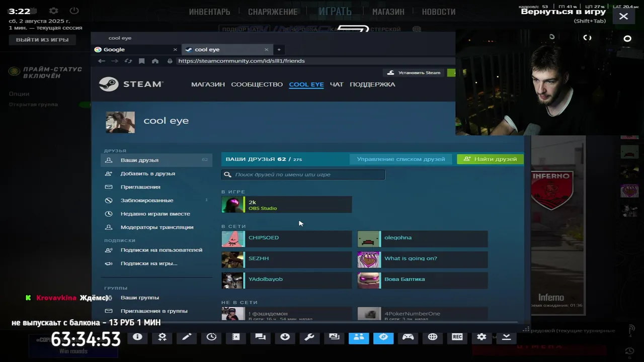Click the browser bookmark icon
The image size is (644, 362).
tap(141, 61)
